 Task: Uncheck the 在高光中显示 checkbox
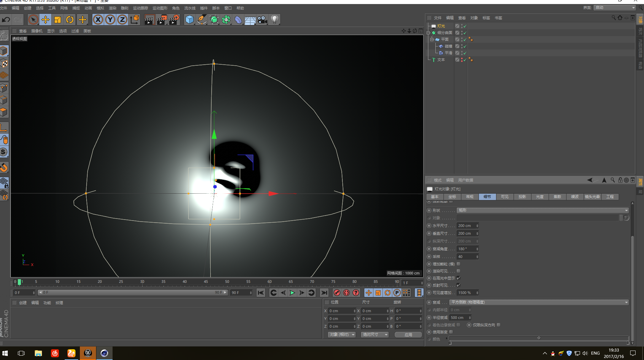[x=458, y=278]
